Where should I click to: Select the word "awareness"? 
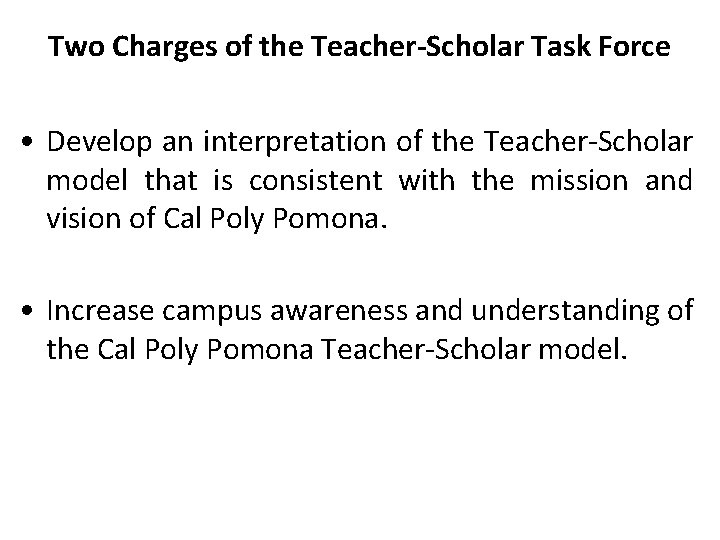(338, 311)
